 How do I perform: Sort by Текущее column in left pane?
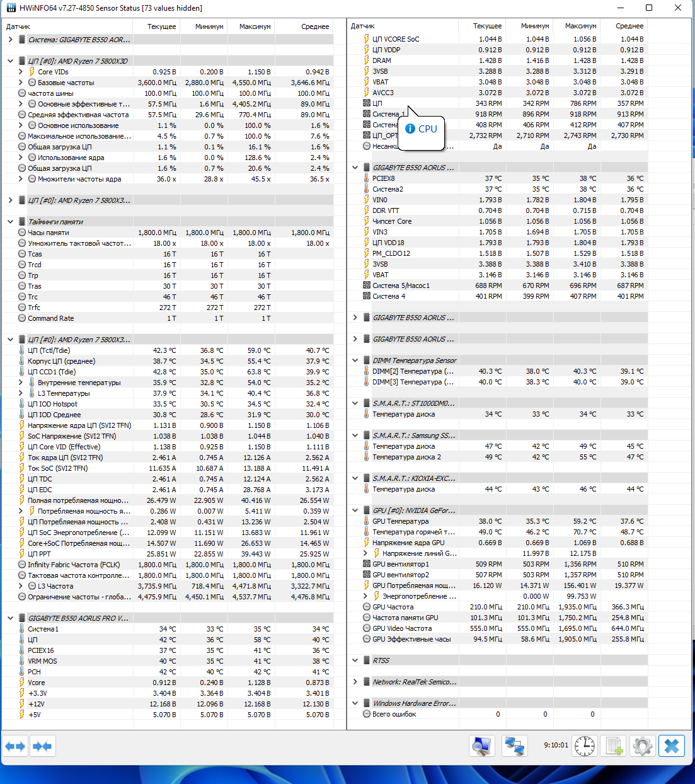pyautogui.click(x=156, y=26)
